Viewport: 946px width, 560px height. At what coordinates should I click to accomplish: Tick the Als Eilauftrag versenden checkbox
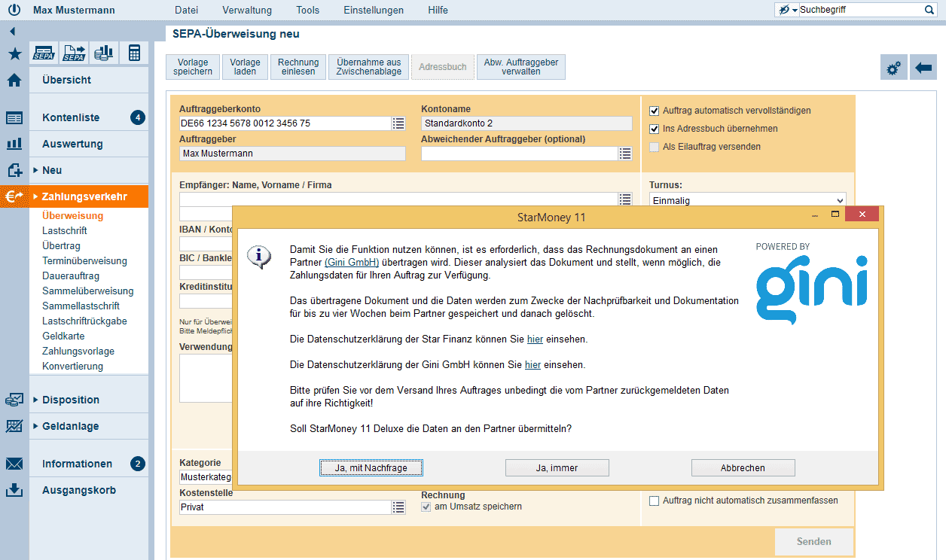click(x=654, y=147)
